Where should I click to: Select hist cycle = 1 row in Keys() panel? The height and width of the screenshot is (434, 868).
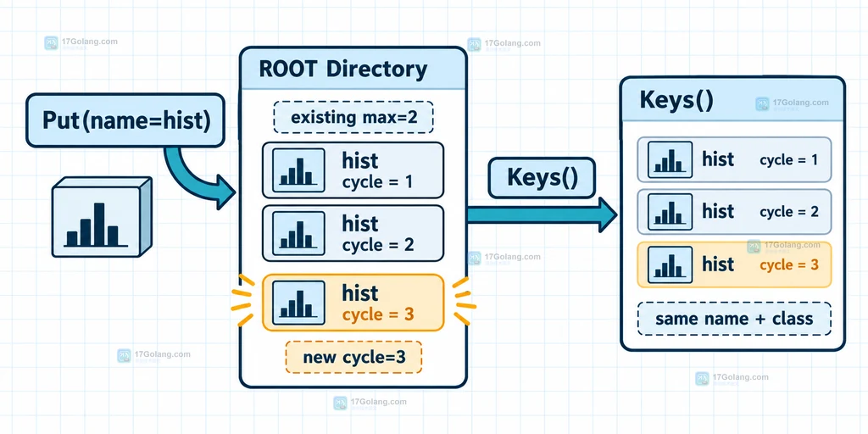click(734, 159)
